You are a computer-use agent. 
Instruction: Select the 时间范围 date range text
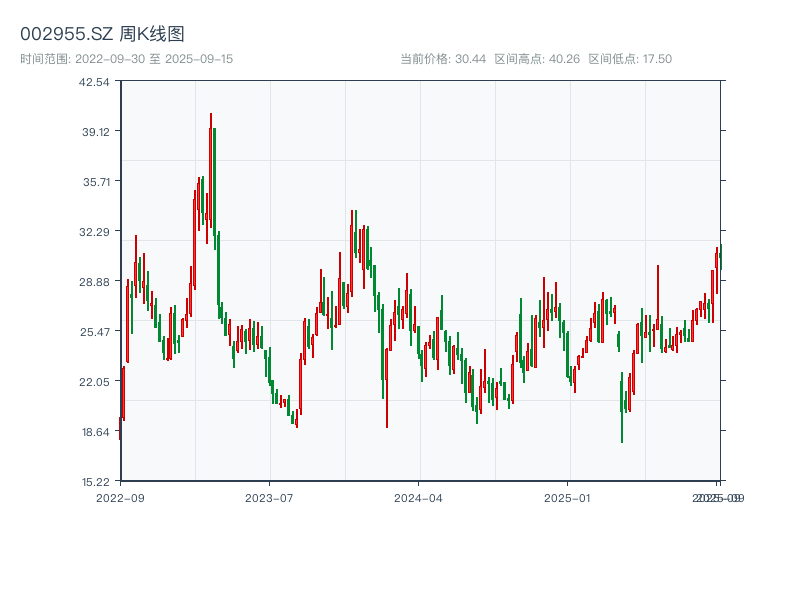pos(127,59)
